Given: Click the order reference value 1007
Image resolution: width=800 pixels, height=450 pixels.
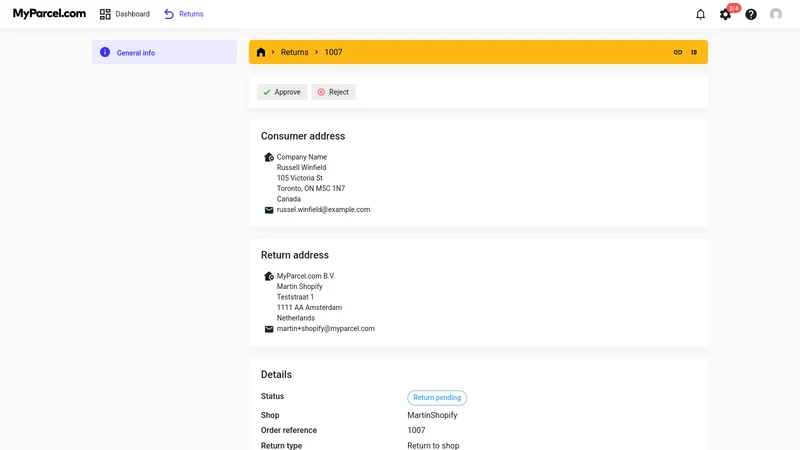Looking at the screenshot, I should coord(416,430).
